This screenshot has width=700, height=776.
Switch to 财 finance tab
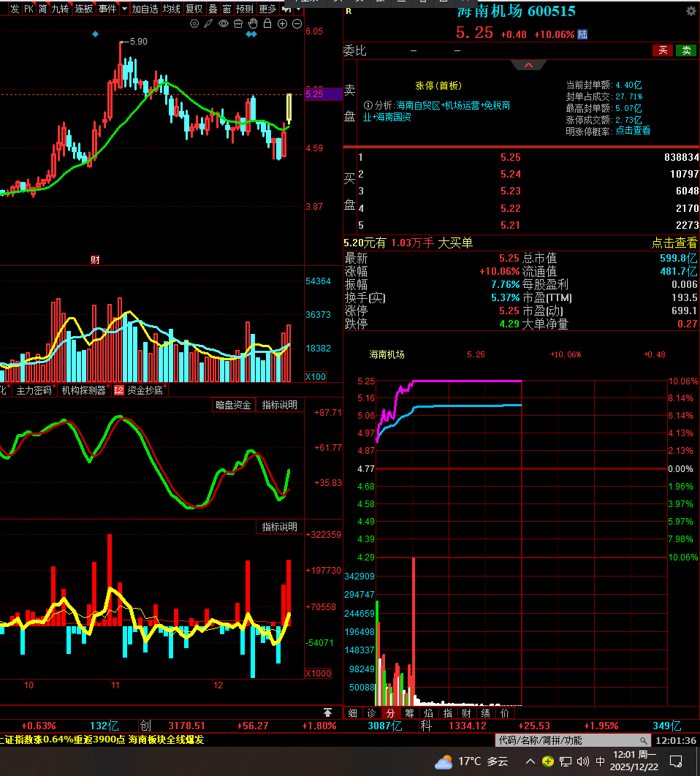pyautogui.click(x=466, y=712)
